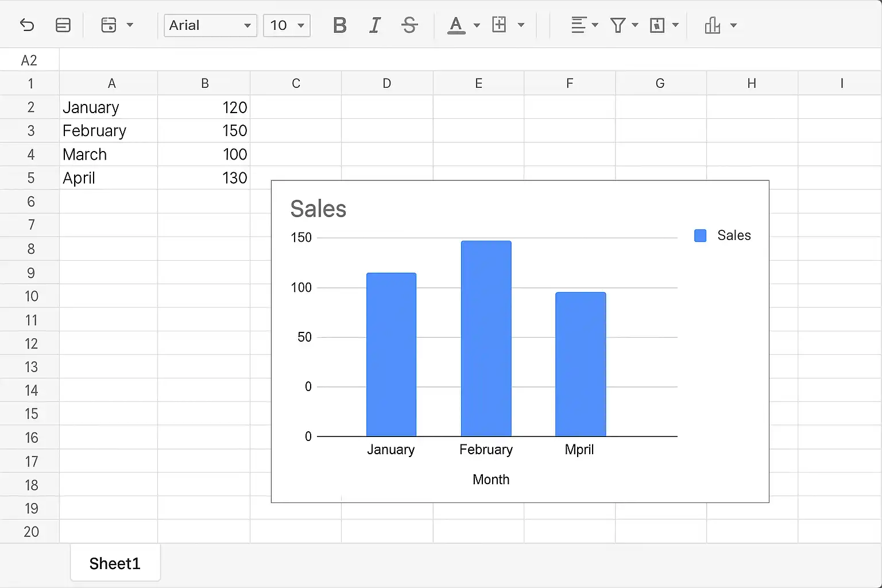Open the Arial font family dropdown
The height and width of the screenshot is (588, 882).
click(210, 25)
